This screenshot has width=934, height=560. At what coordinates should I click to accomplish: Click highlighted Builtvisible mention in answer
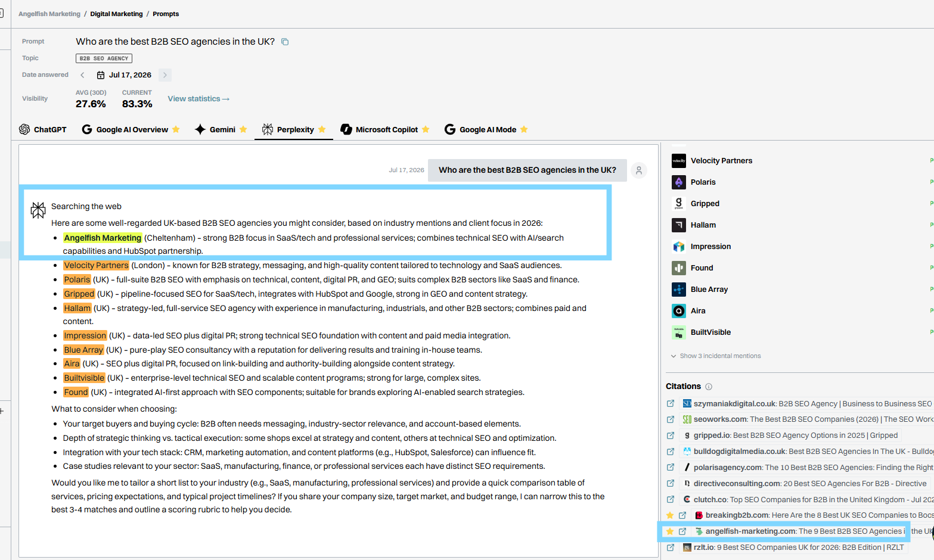(84, 378)
